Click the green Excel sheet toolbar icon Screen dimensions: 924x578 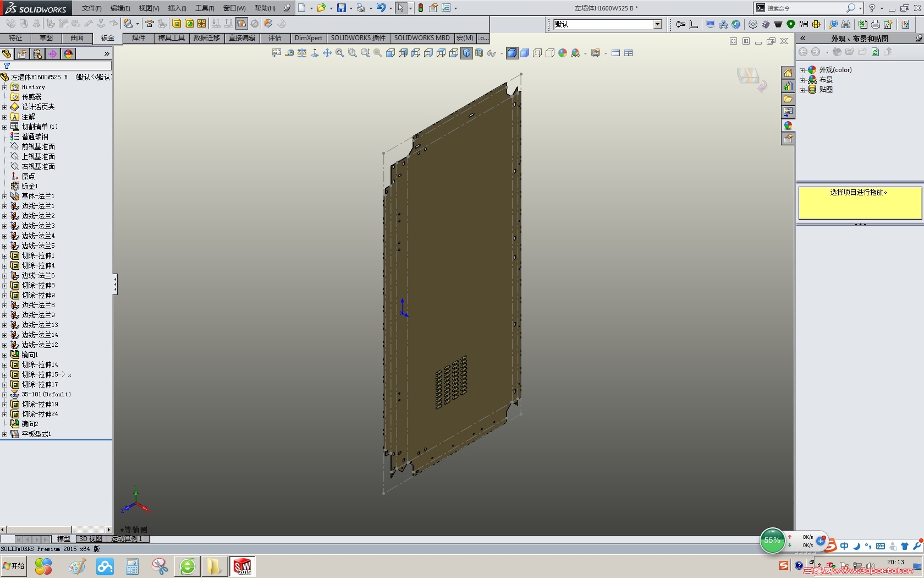pyautogui.click(x=862, y=24)
